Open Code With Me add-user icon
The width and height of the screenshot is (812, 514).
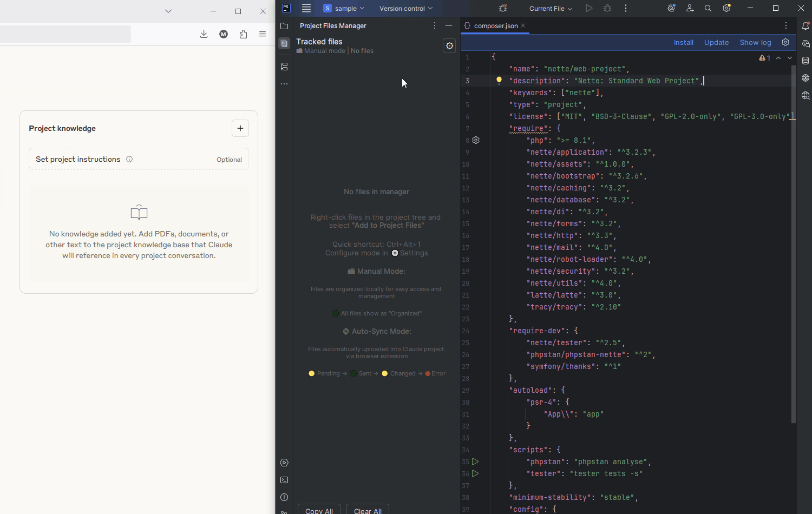pos(690,8)
